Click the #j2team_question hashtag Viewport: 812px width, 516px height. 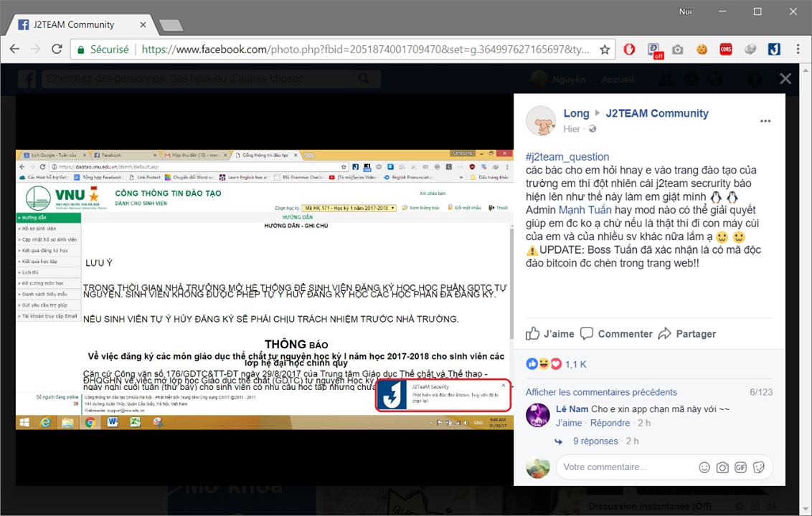pos(567,157)
